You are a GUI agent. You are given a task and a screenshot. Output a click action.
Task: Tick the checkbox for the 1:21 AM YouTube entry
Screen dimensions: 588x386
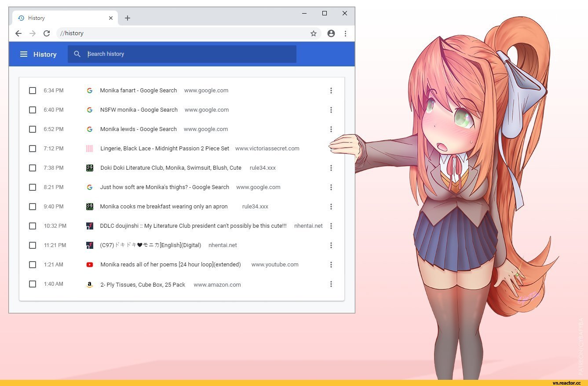(x=33, y=265)
